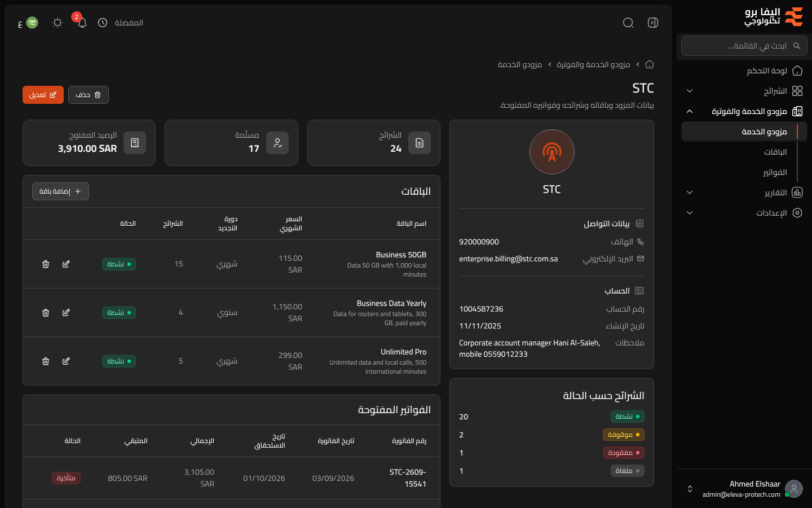The width and height of the screenshot is (812, 508).
Task: Click the متأخرة status badge on invoice
Action: coord(66,478)
